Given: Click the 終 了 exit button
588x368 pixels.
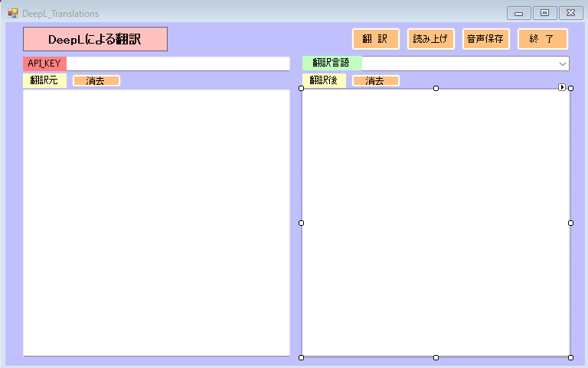Looking at the screenshot, I should pos(542,39).
